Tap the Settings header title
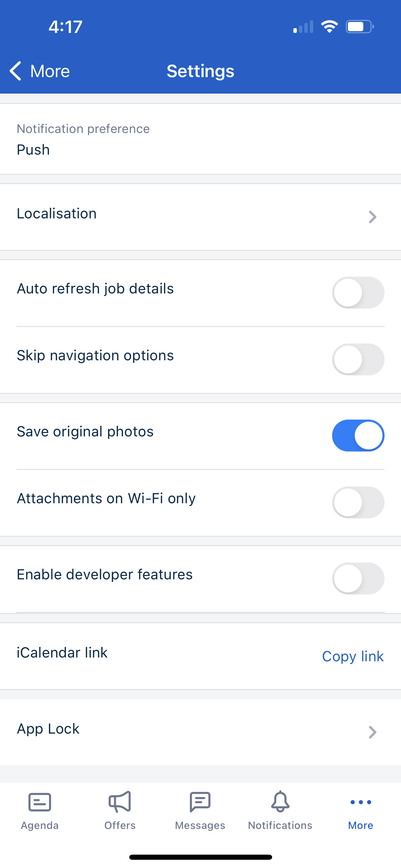The image size is (401, 868). coord(200,71)
